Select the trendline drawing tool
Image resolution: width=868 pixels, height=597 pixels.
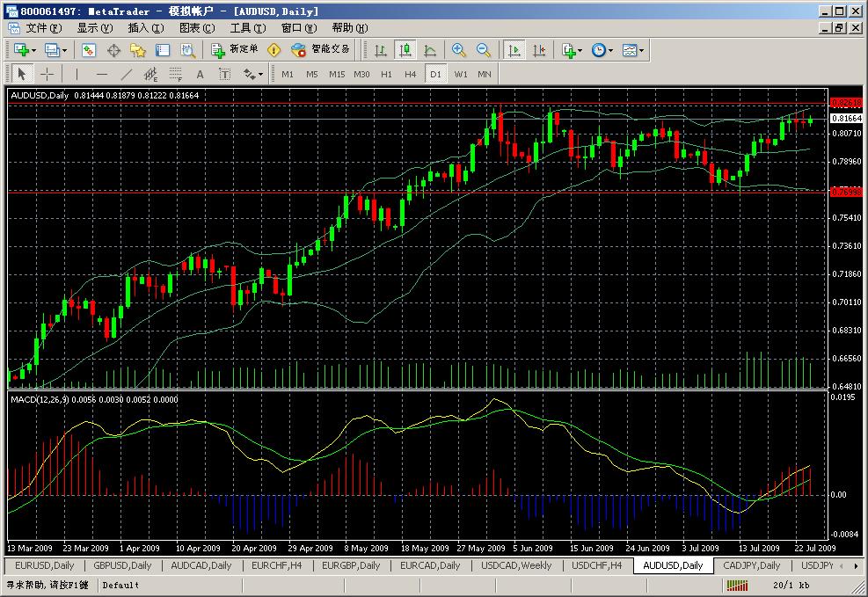126,74
